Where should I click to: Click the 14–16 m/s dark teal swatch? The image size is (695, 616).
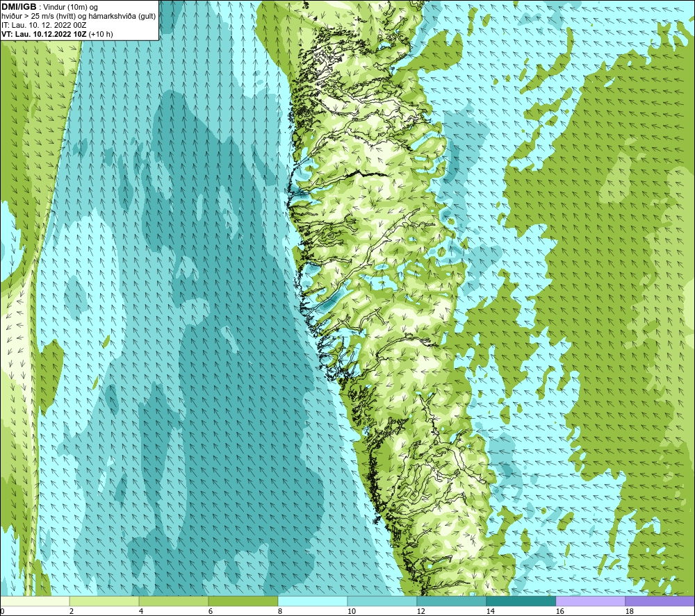[x=521, y=601]
